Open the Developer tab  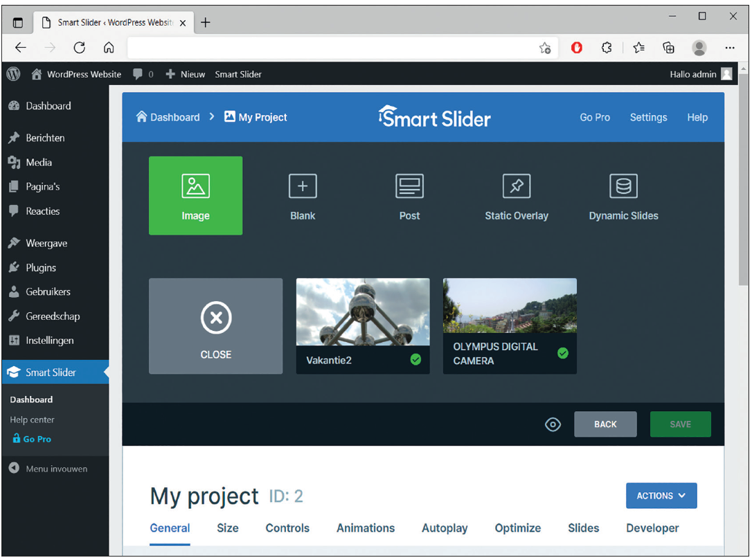point(652,528)
